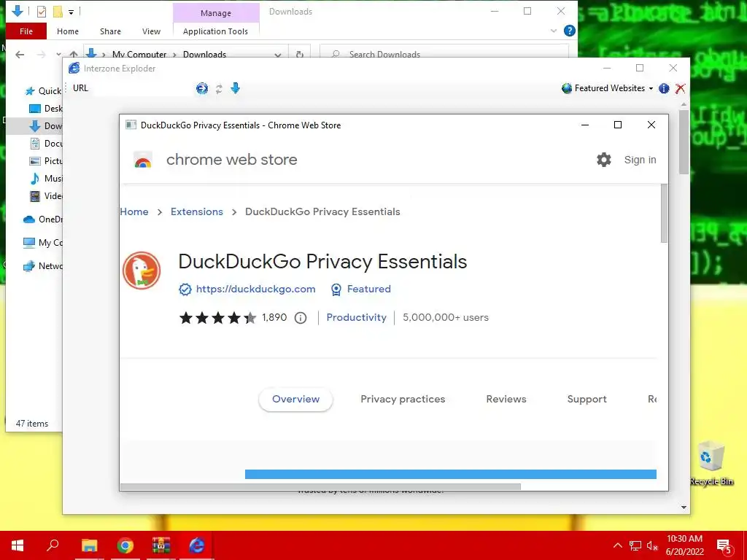Select Network in the navigation pane
Screen dimensions: 747x560
pyautogui.click(x=43, y=266)
